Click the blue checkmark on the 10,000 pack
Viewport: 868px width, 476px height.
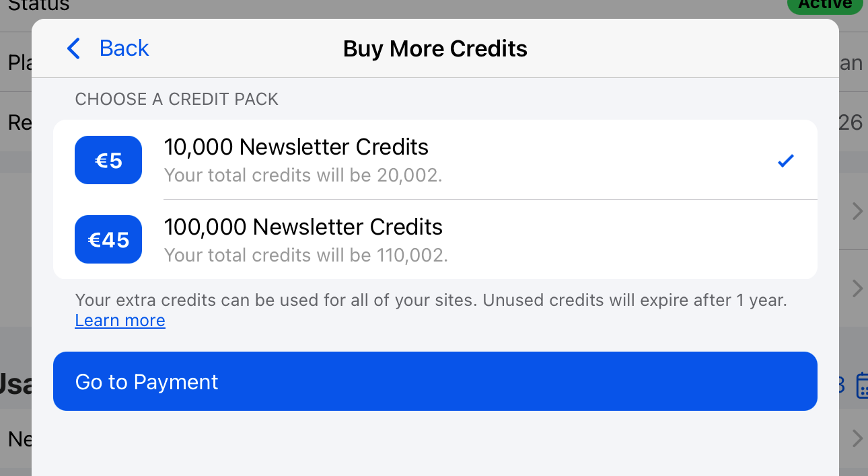pyautogui.click(x=785, y=161)
